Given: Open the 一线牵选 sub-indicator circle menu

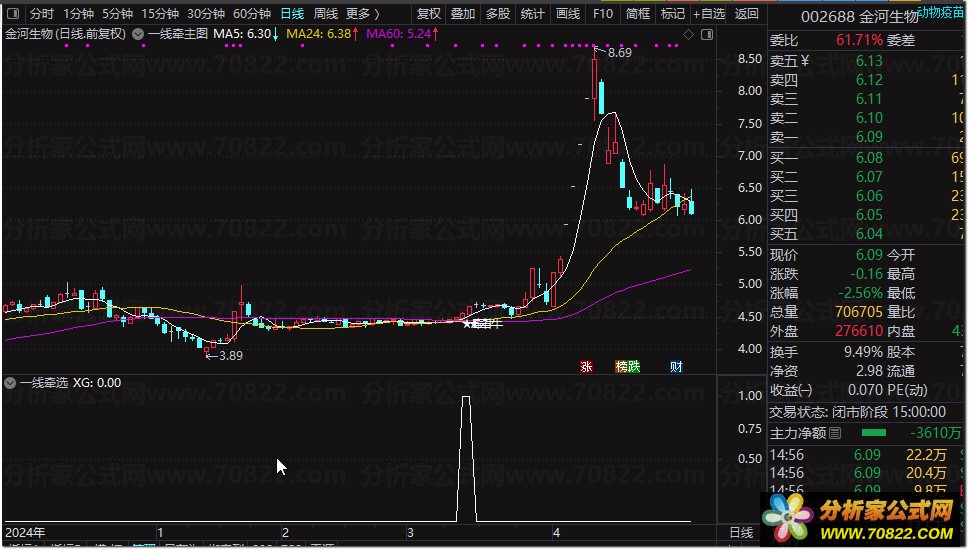Looking at the screenshot, I should coord(10,383).
